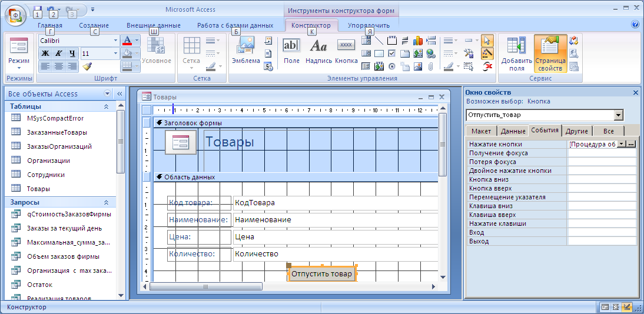This screenshot has height=314, width=644.
Task: Select the Line control tool
Action: [x=379, y=40]
